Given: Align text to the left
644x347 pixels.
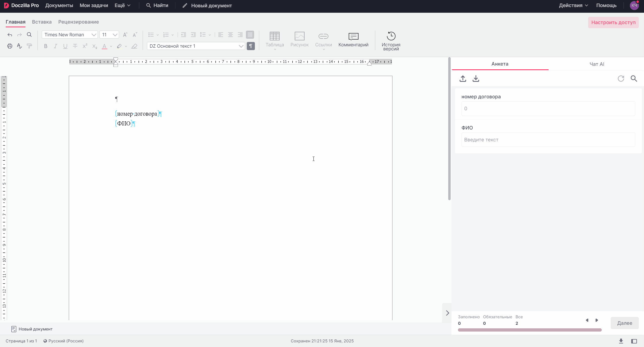Looking at the screenshot, I should point(221,35).
